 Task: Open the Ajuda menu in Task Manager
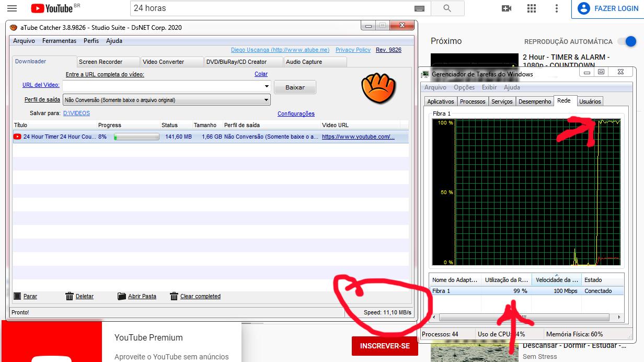pyautogui.click(x=512, y=87)
